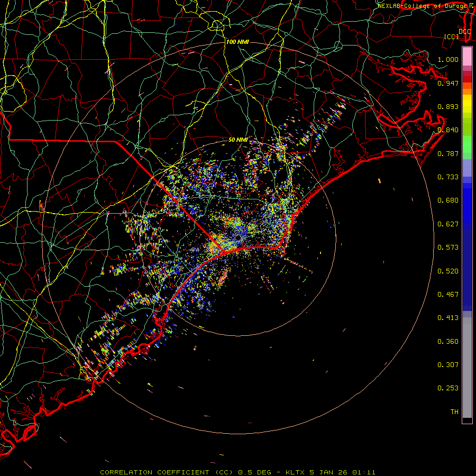Viewport: 476px width, 476px height.
Task: Click the 0.520 label on the color scale
Action: click(448, 271)
